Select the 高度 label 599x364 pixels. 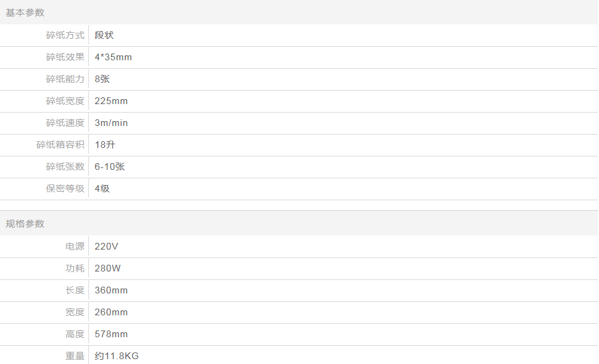coord(75,334)
